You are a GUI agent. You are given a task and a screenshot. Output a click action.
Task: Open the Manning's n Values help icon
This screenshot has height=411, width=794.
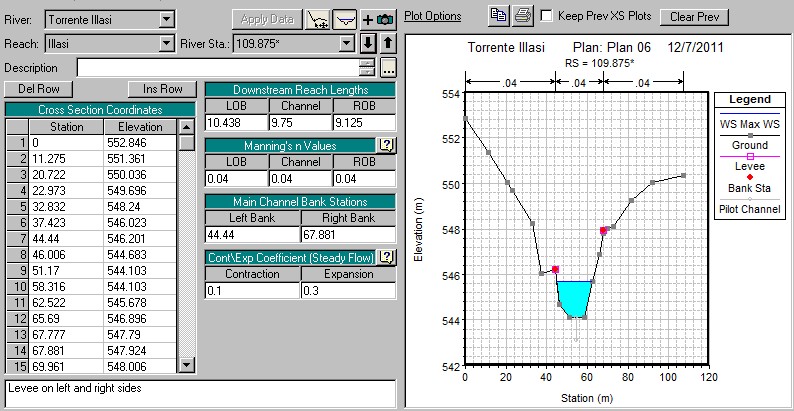387,146
